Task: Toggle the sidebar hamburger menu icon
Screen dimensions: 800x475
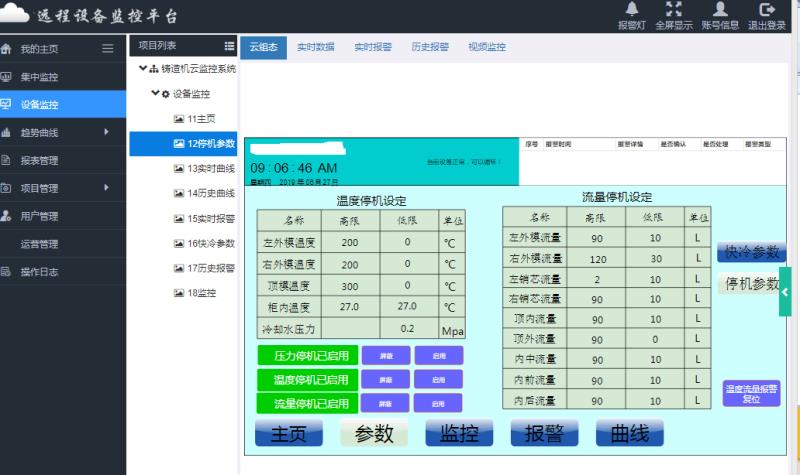Action: 108,48
